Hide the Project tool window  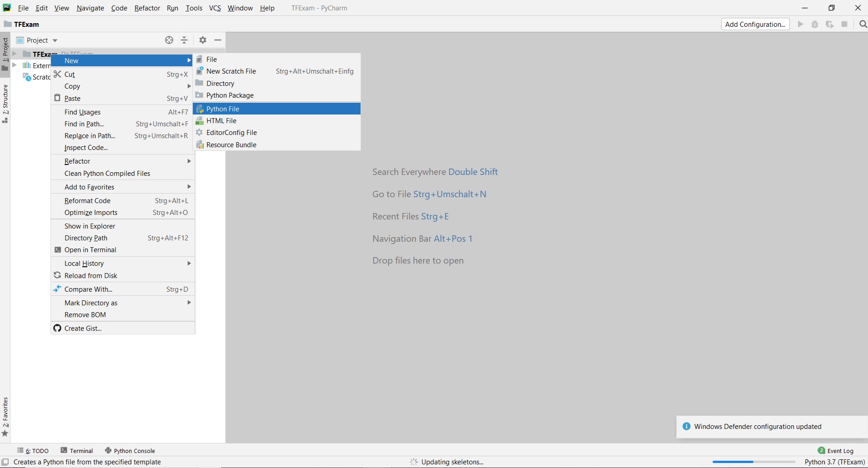[218, 40]
